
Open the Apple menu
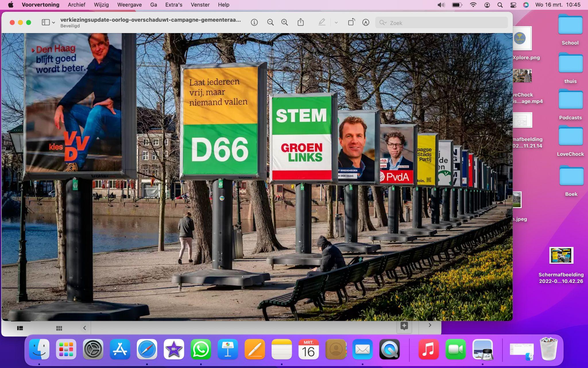tap(11, 5)
